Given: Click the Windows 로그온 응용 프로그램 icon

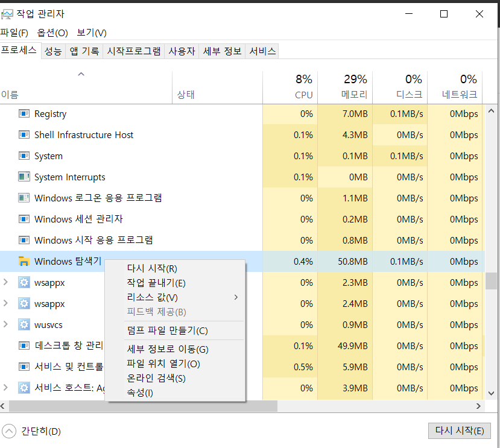Looking at the screenshot, I should 24,198.
